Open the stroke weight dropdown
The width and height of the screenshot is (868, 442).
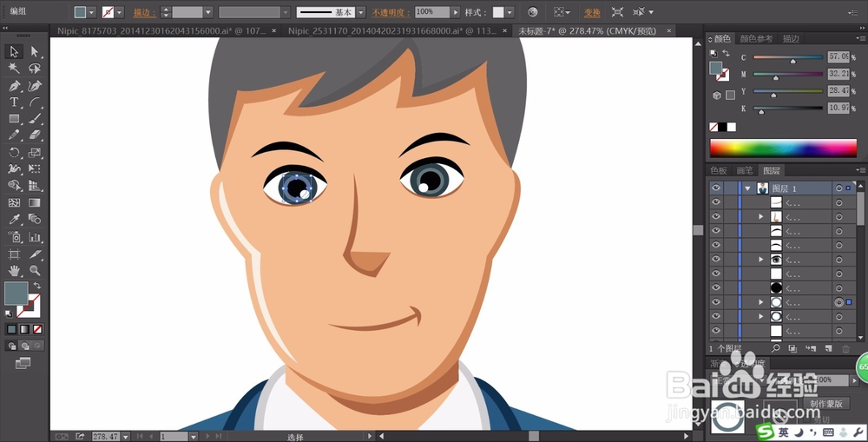tap(208, 12)
